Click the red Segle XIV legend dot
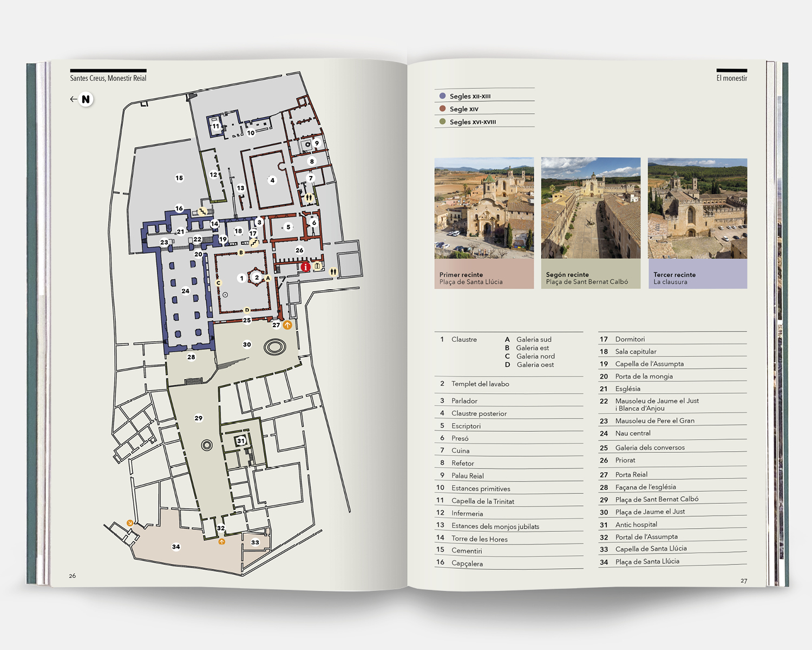Viewport: 812px width, 650px height. (442, 108)
